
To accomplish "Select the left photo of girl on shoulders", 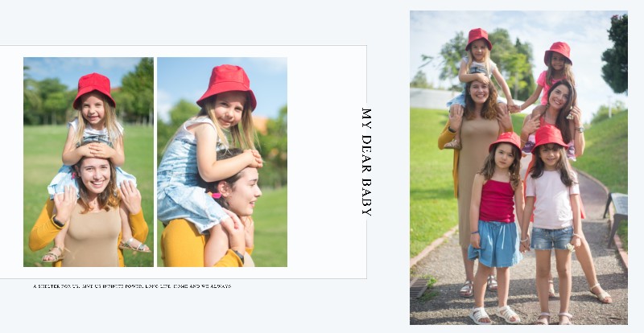I will 89,162.
